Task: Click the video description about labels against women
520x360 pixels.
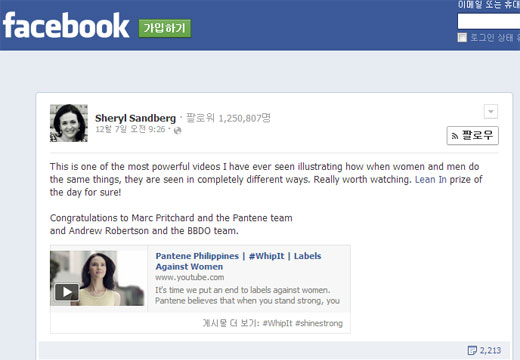Action: 247,295
